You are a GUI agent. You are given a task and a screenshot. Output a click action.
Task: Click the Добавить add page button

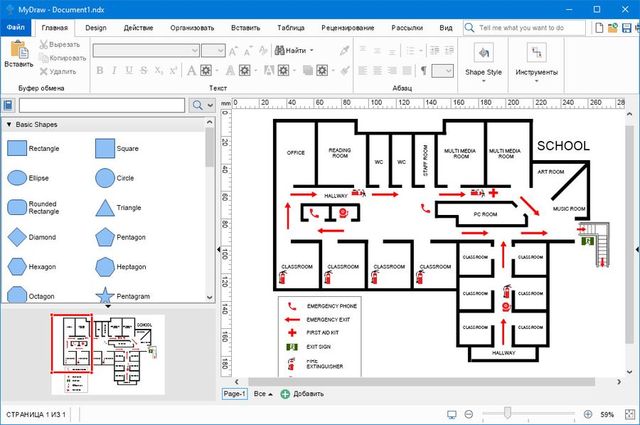(302, 395)
